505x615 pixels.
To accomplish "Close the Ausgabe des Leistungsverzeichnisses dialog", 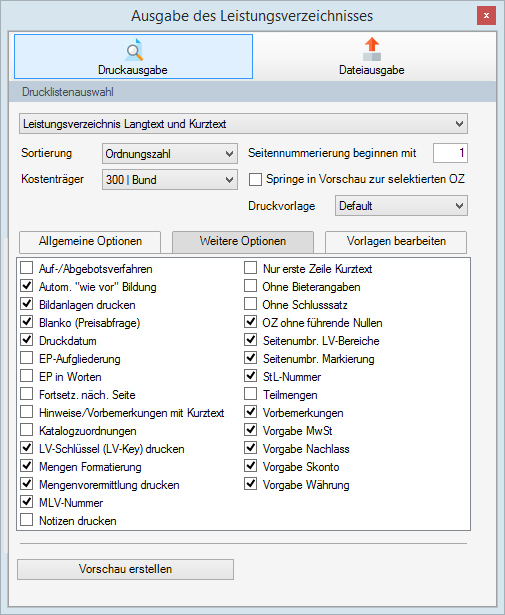I will (x=486, y=16).
